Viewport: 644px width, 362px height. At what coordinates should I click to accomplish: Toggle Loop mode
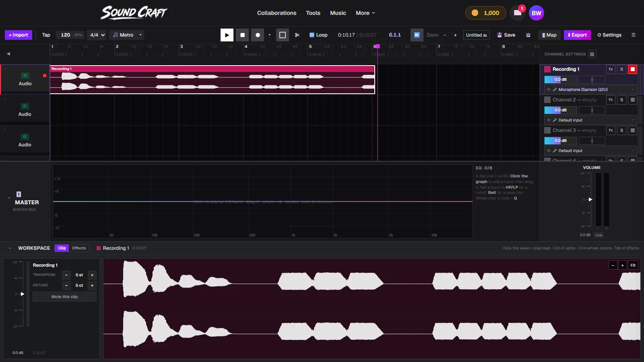click(x=318, y=35)
